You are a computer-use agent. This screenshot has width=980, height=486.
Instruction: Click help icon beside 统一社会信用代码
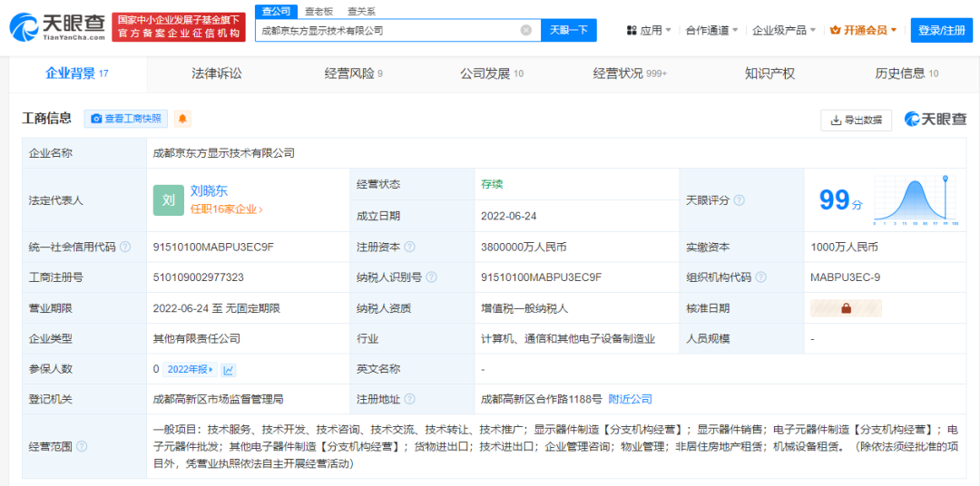(x=125, y=247)
